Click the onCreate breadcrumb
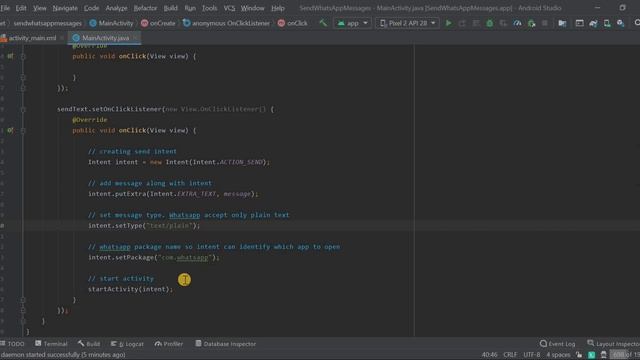Image resolution: width=640 pixels, height=360 pixels. pos(158,23)
